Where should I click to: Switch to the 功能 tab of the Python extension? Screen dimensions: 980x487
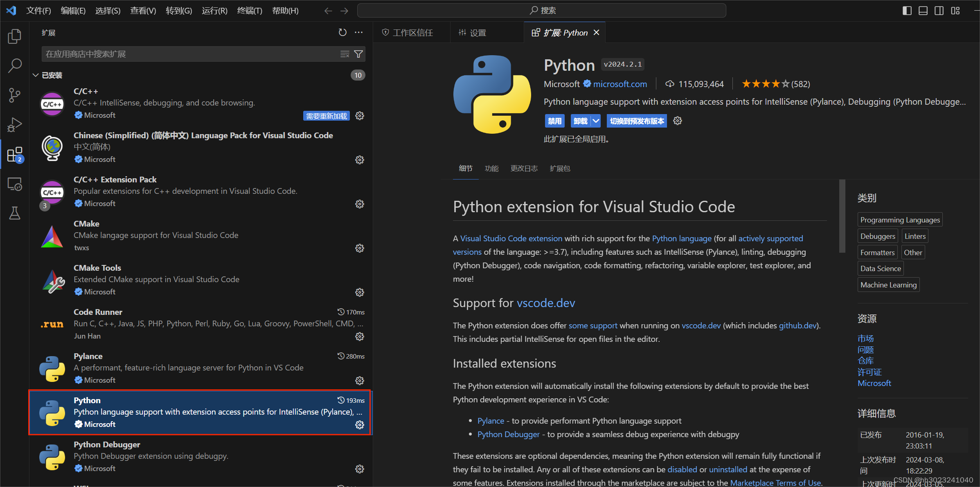click(491, 168)
